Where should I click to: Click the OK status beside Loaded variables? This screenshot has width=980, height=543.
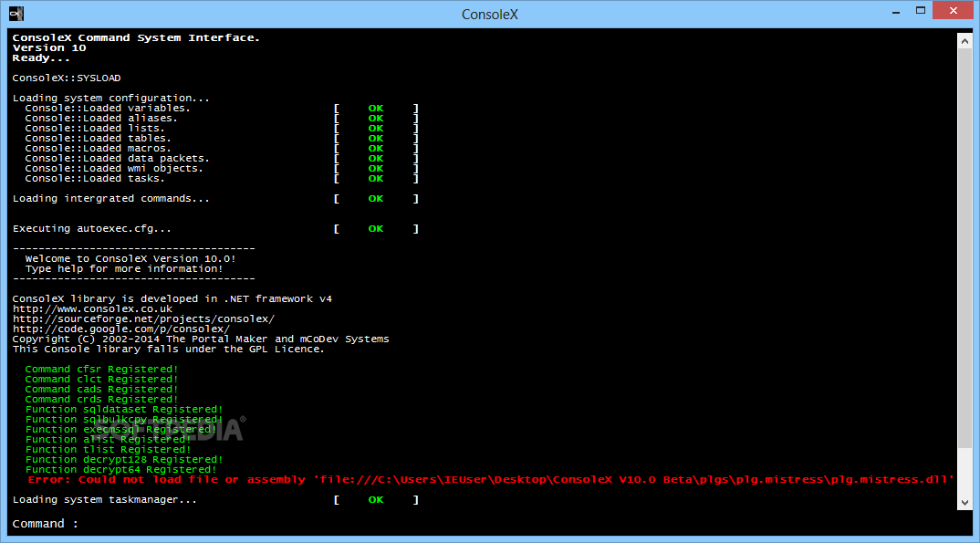point(376,108)
